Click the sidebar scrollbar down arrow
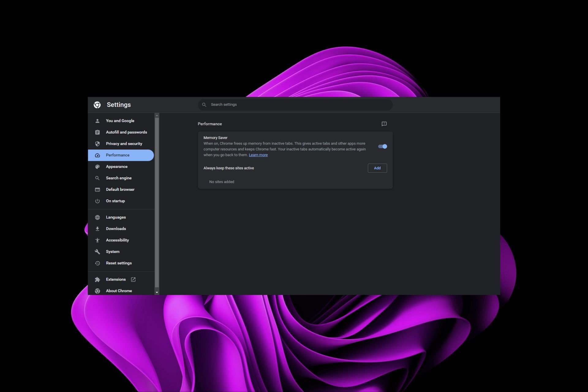The image size is (588, 392). click(157, 292)
